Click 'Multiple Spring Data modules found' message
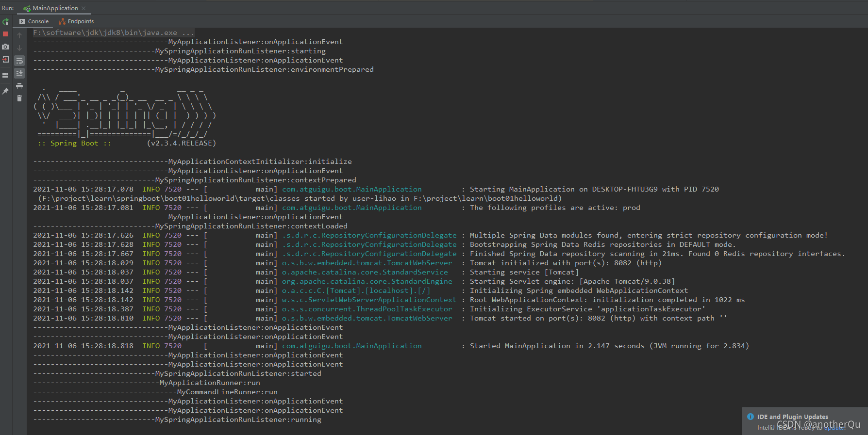This screenshot has height=435, width=868. (649, 235)
